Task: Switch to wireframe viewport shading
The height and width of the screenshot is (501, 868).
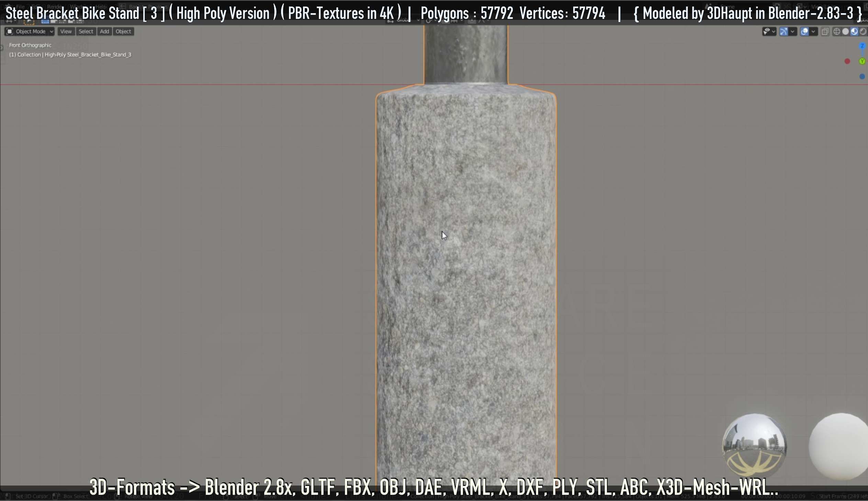Action: (x=837, y=32)
